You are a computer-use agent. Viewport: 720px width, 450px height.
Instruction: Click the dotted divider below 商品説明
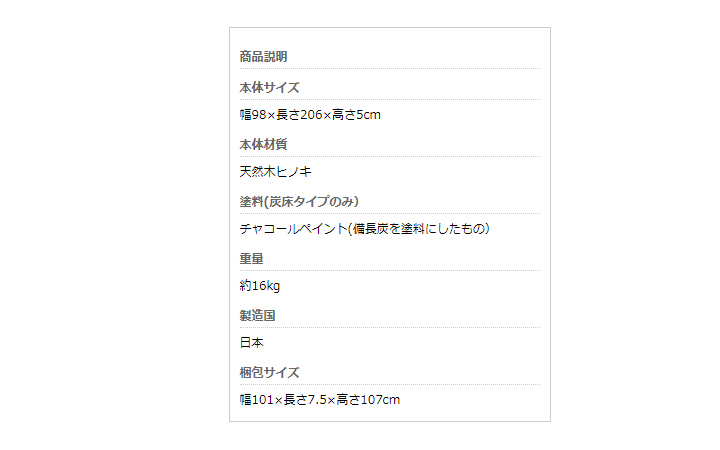(390, 69)
